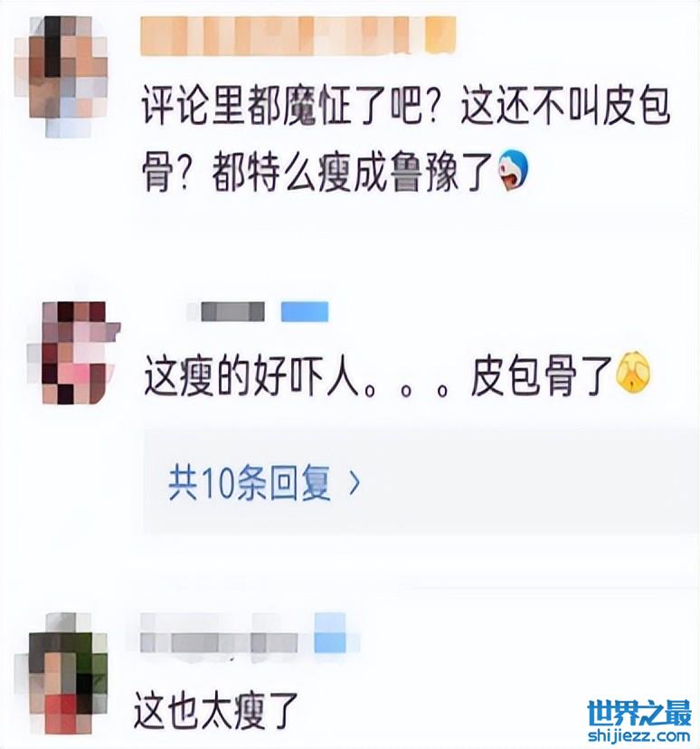Select the comment 这也太瘦了
Viewport: 700px width, 749px height.
(x=216, y=711)
